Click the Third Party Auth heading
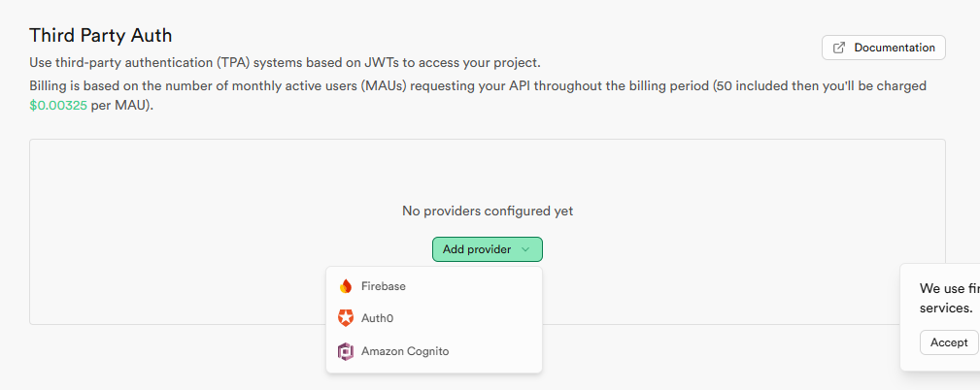980x390 pixels. [101, 36]
